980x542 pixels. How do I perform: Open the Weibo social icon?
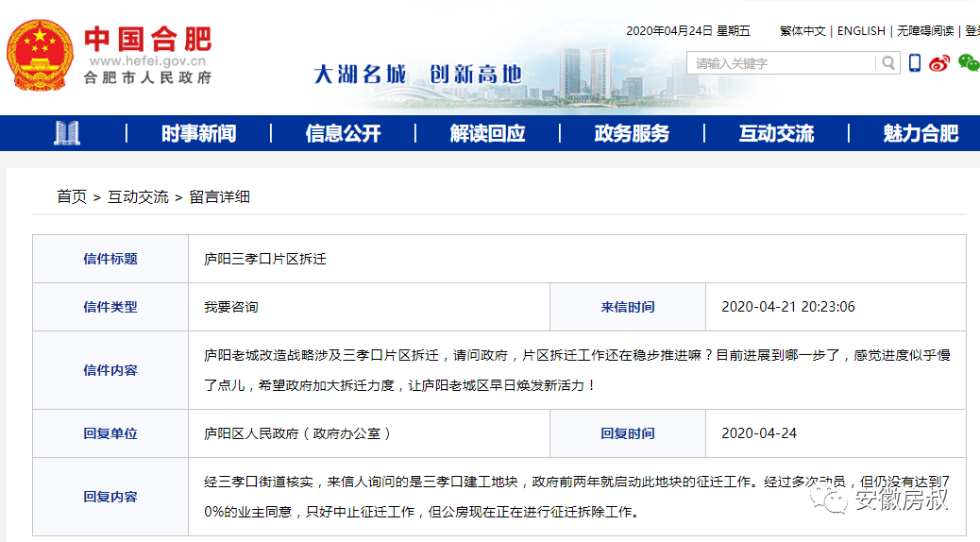click(x=938, y=63)
